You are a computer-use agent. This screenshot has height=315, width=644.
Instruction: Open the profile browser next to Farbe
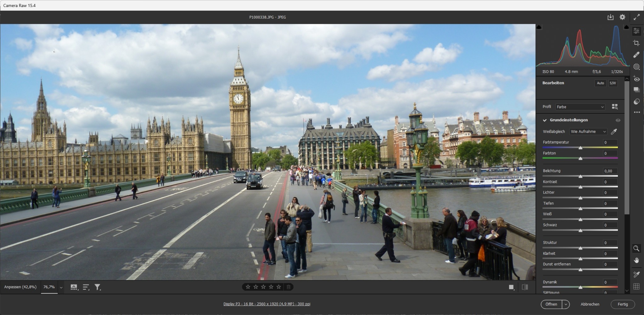(x=615, y=107)
